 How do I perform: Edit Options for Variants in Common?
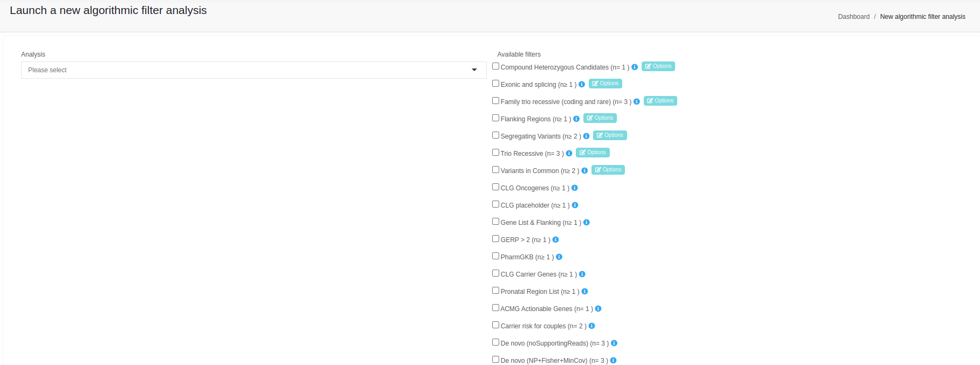coord(608,170)
